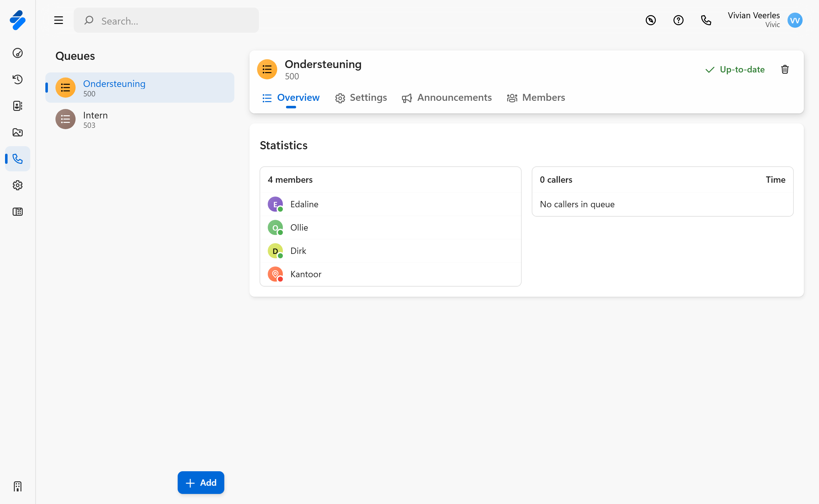Open Vivian Veerles user profile menu

(x=795, y=20)
